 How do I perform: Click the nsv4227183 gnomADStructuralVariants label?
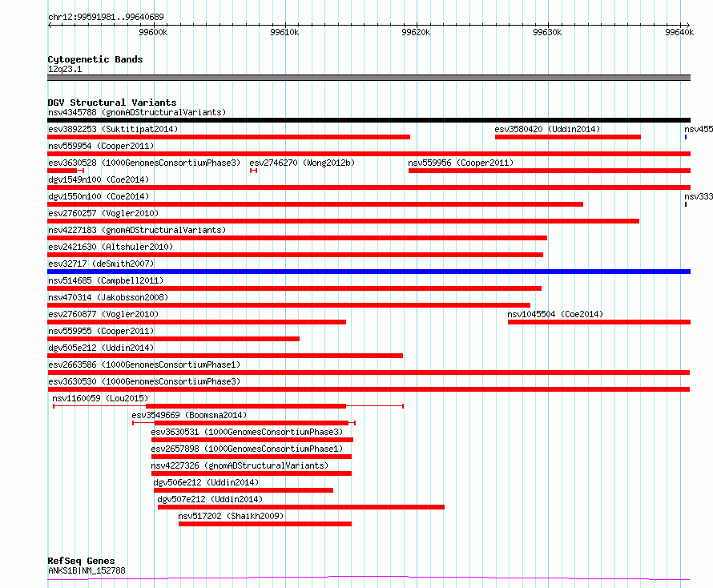(137, 230)
